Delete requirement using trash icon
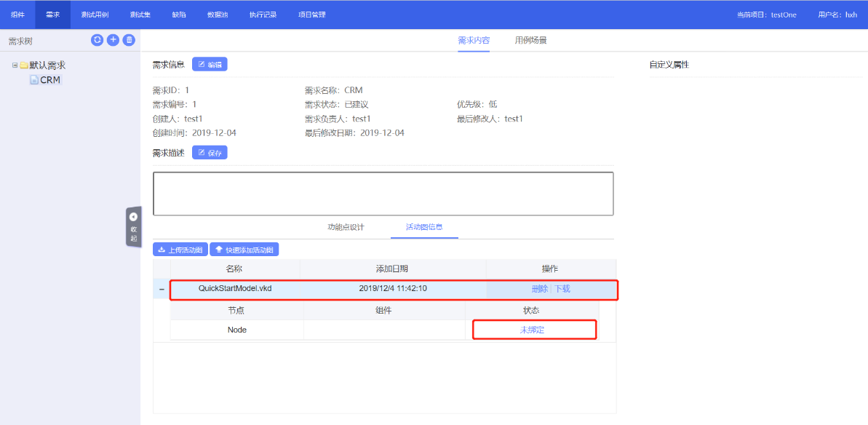The width and height of the screenshot is (868, 425). [x=129, y=40]
